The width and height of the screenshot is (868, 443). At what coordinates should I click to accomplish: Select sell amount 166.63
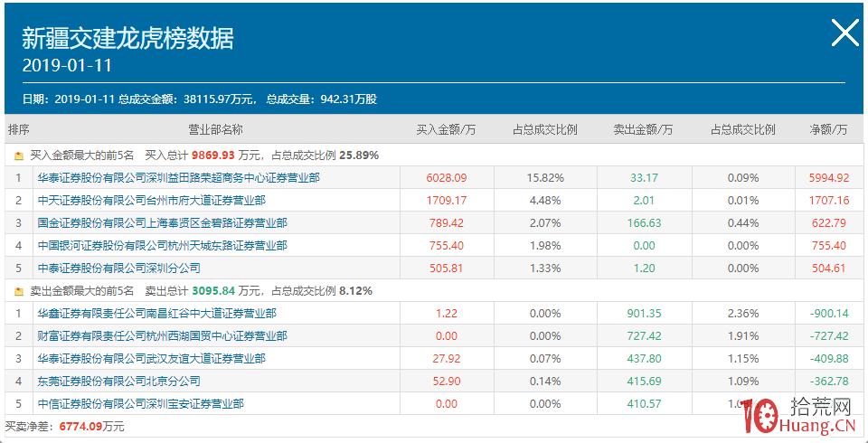pyautogui.click(x=644, y=223)
